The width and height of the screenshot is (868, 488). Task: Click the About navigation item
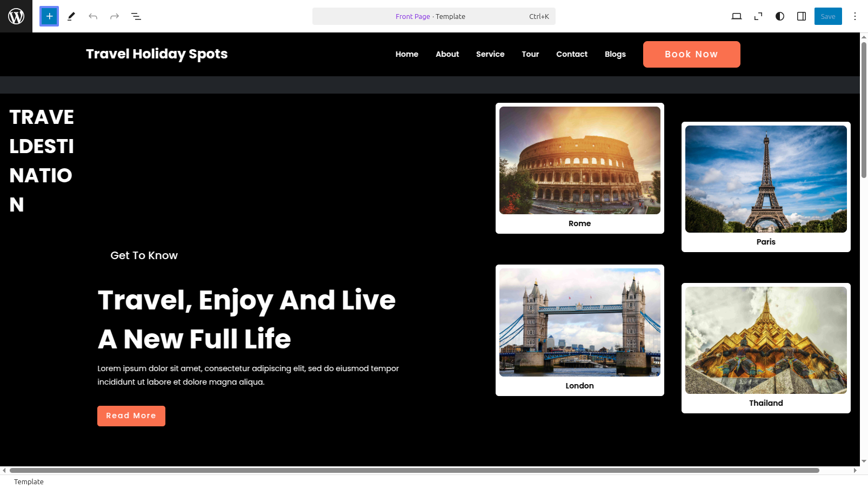(x=448, y=54)
